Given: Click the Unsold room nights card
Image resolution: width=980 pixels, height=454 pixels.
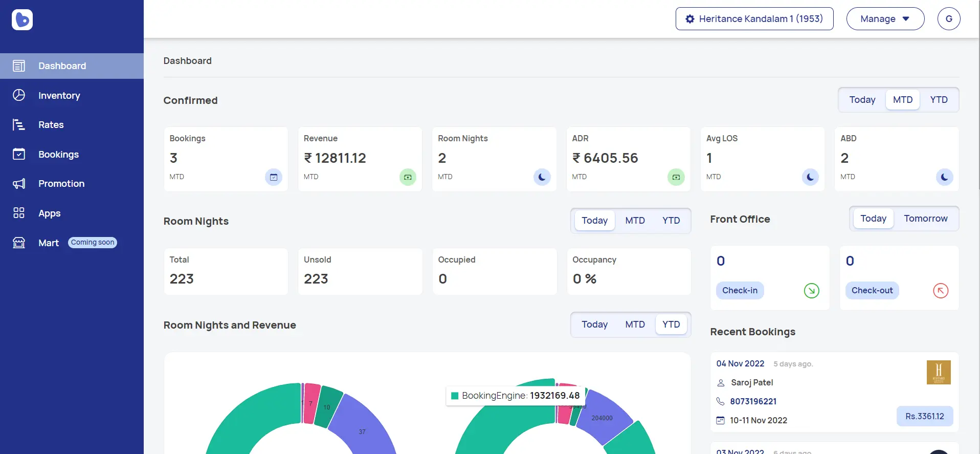Looking at the screenshot, I should [x=360, y=271].
